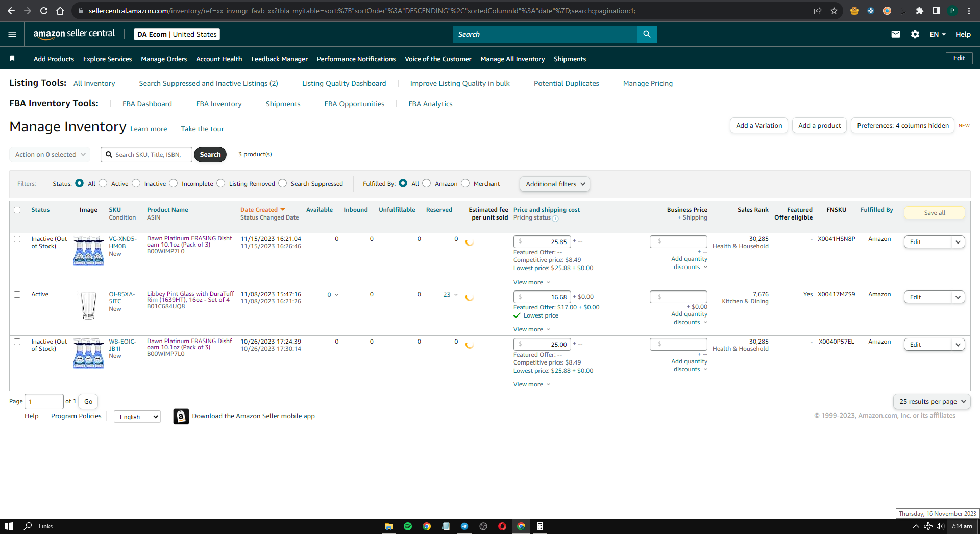
Task: Open the browser extensions puzzle icon
Action: pos(920,11)
